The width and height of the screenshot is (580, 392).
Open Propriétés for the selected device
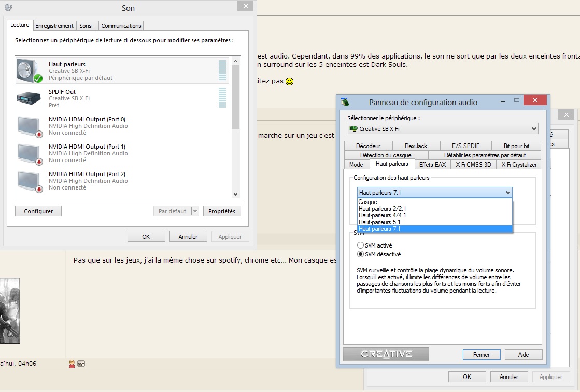tap(222, 211)
